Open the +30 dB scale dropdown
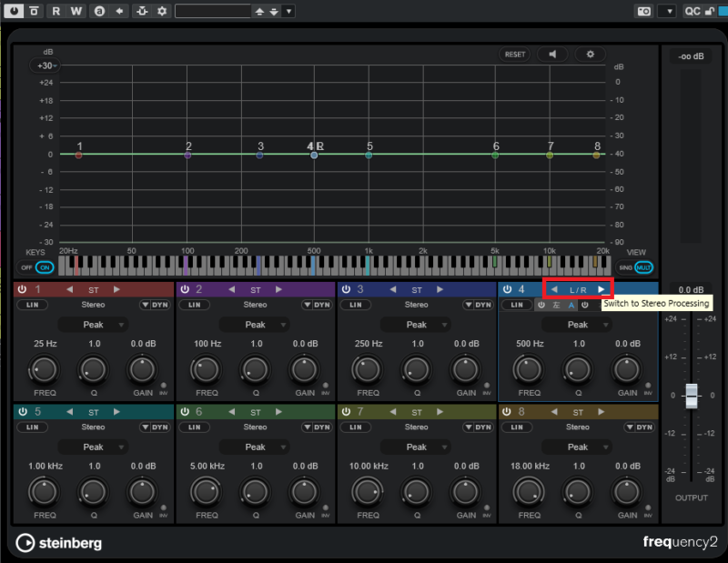The width and height of the screenshot is (728, 563). (46, 65)
